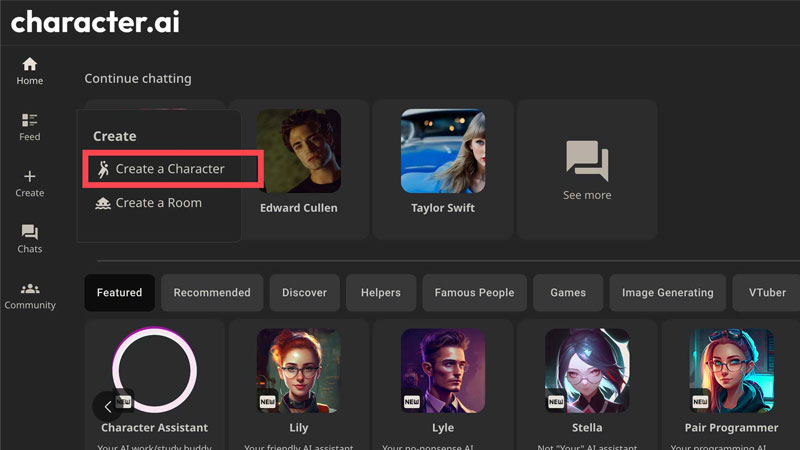Click the Lyle name label
Screen dimensions: 800x450
(x=443, y=428)
